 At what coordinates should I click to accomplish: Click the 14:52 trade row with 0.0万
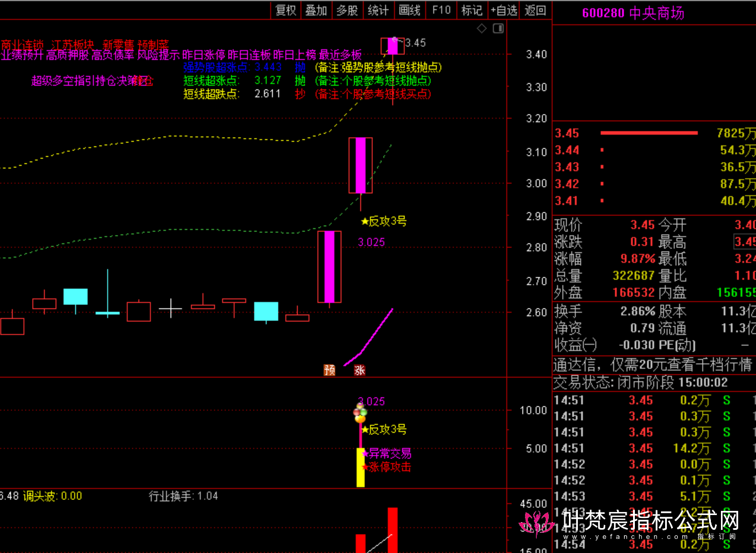[654, 464]
